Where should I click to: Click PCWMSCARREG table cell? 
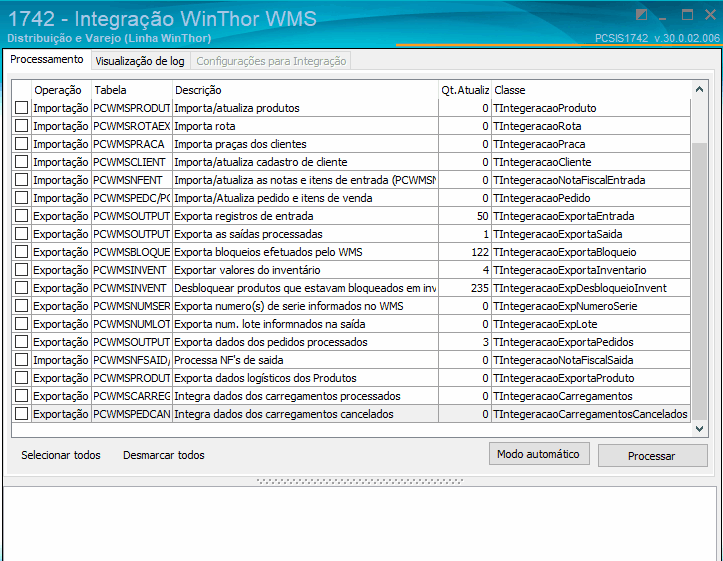coord(132,396)
